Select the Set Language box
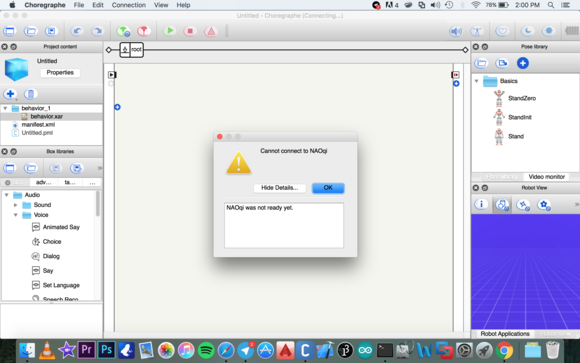The height and width of the screenshot is (363, 580). [x=56, y=285]
